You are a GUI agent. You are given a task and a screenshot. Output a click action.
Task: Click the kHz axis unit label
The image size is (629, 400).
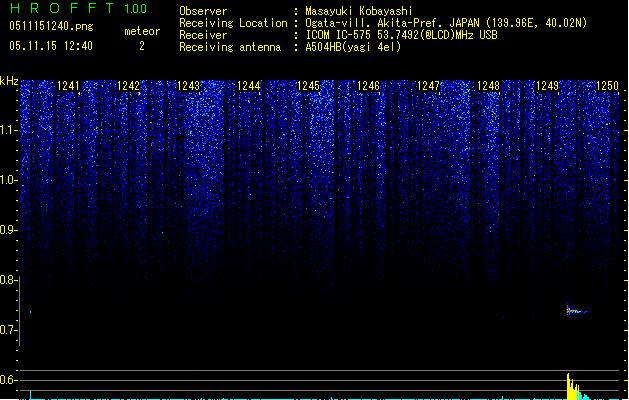[9, 81]
